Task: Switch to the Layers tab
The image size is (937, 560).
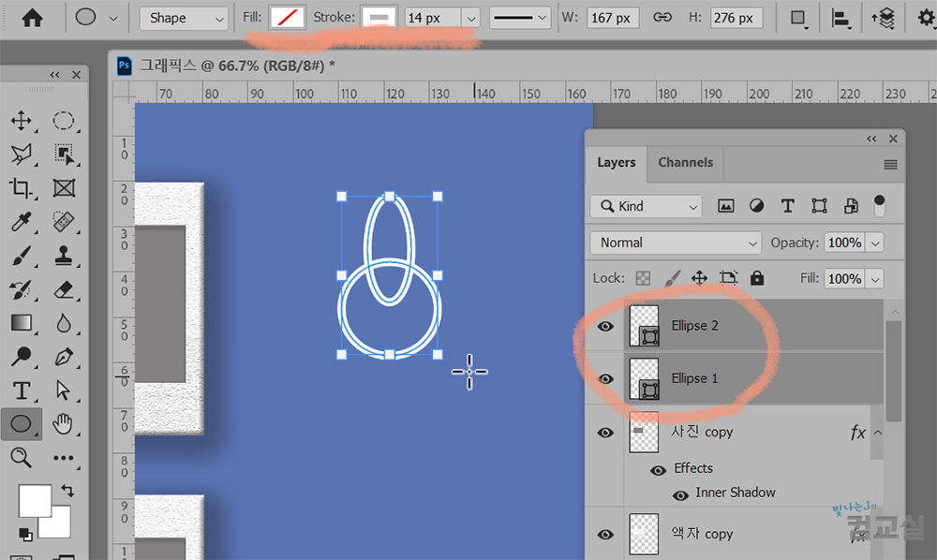Action: tap(617, 162)
